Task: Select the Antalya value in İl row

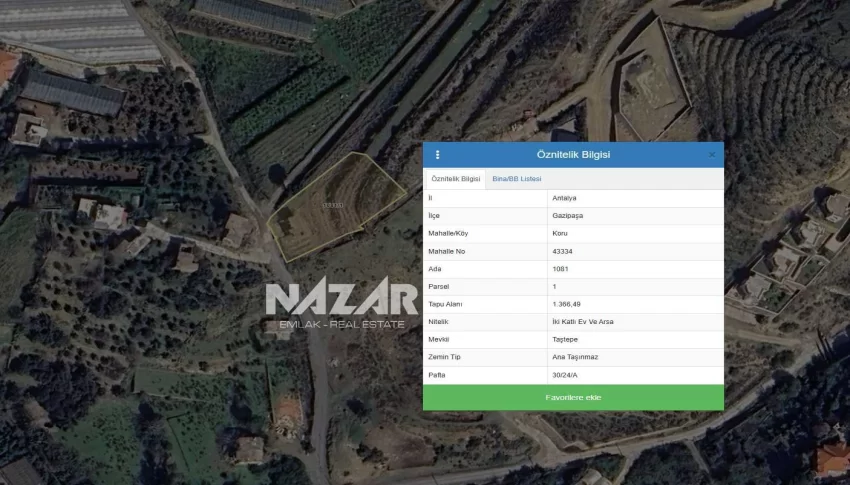Action: click(564, 198)
